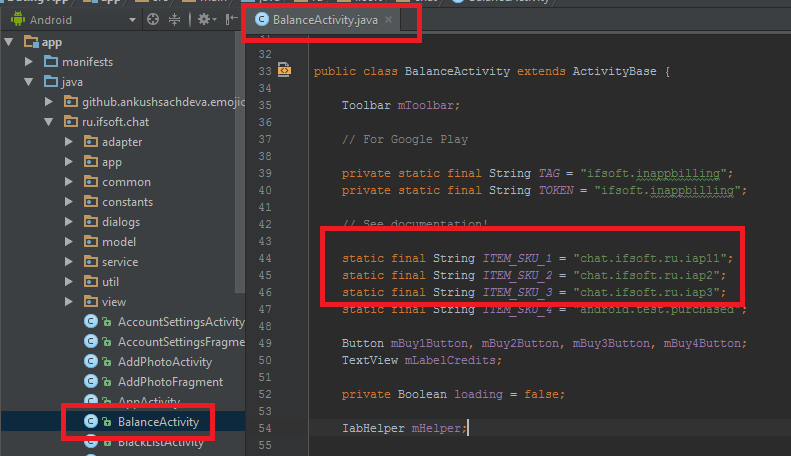
Task: Expand the adapter package arrow
Action: click(69, 142)
